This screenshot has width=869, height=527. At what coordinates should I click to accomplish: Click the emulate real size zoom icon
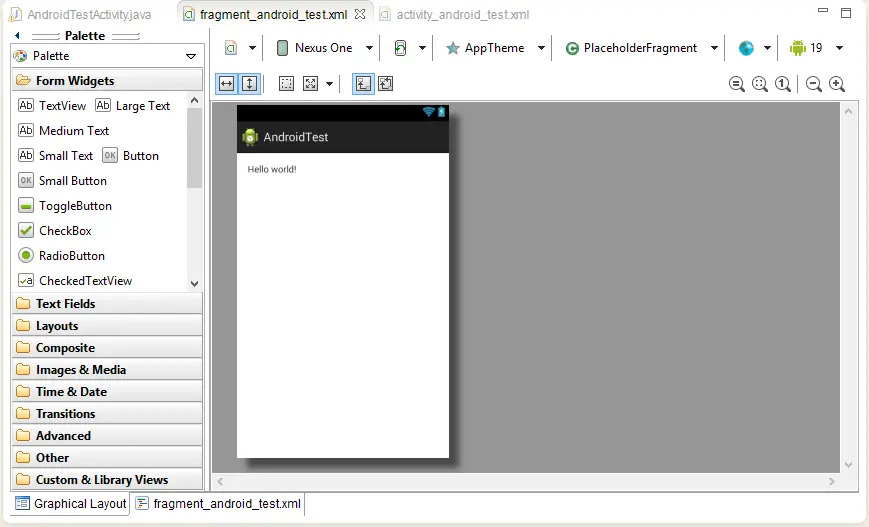737,85
